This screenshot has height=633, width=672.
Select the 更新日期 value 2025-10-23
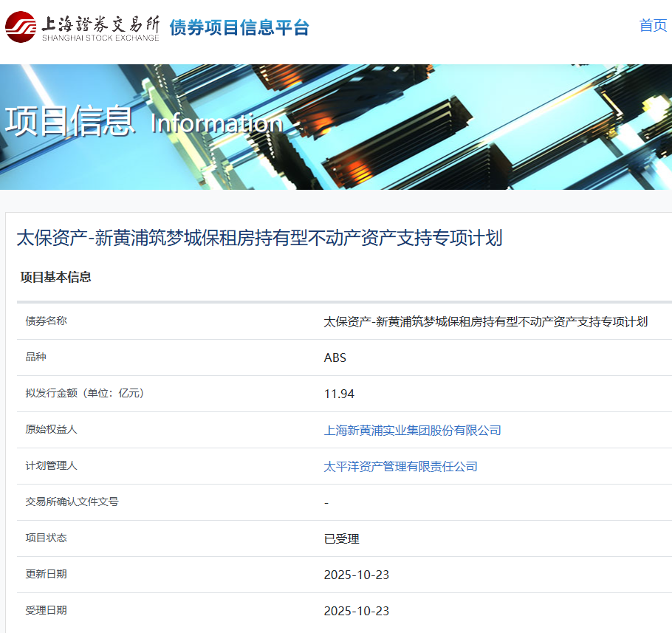356,575
